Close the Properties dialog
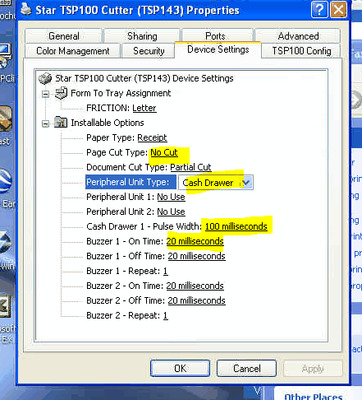Image resolution: width=362 pixels, height=400 pixels. click(338, 10)
